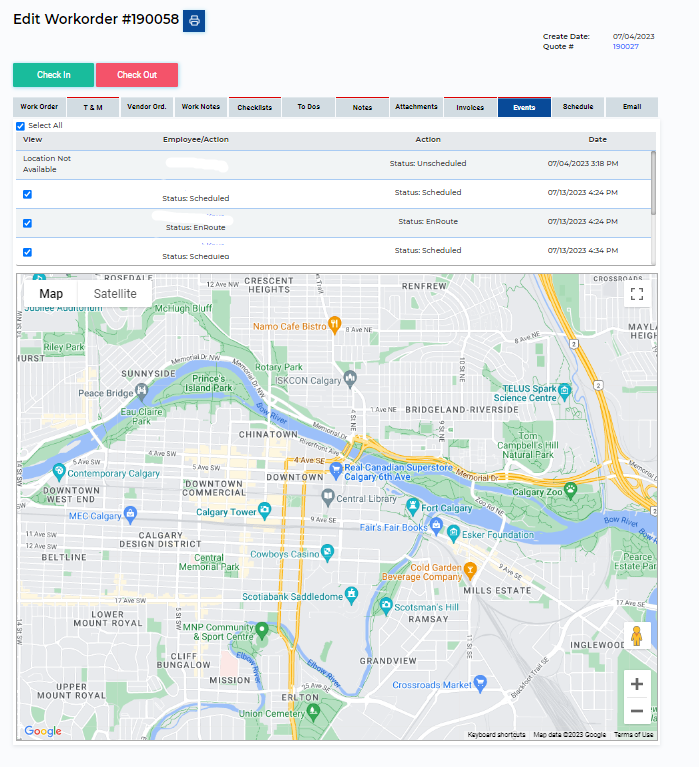Click the print workorder icon
This screenshot has width=699, height=767.
click(194, 21)
